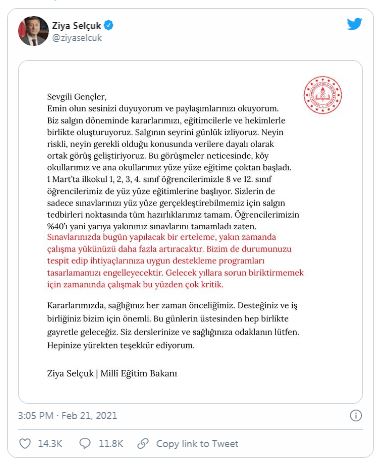Open the Ziya Selçuk display name link
381x466 pixels.
[x=76, y=25]
